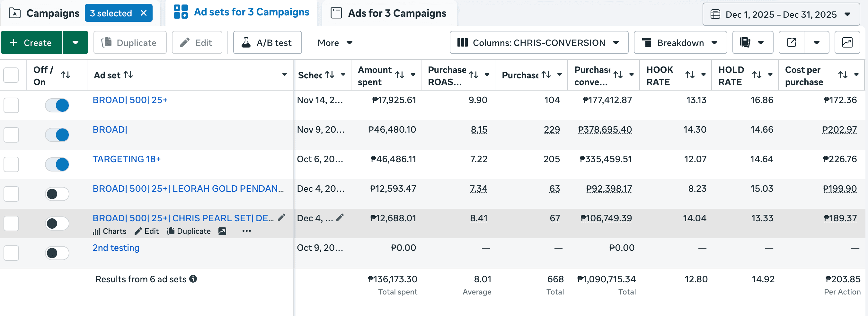868x316 pixels.
Task: Open the export options dropdown arrow
Action: [x=817, y=42]
